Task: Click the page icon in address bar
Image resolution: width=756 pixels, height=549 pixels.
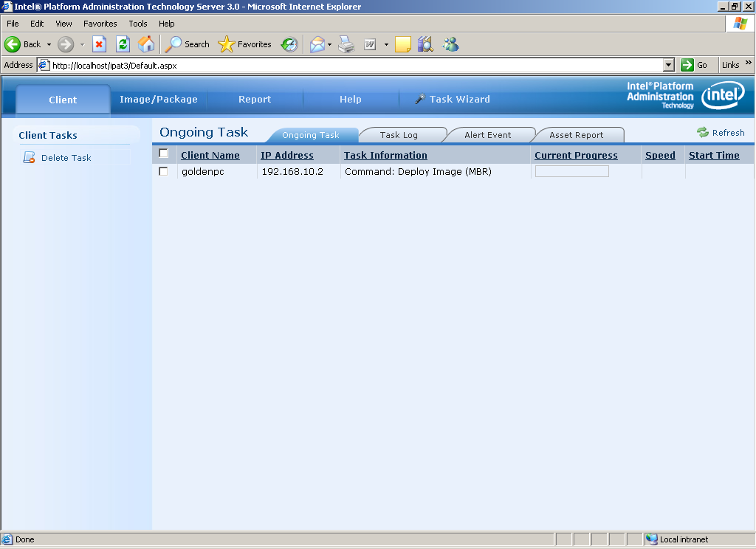Action: coord(44,65)
